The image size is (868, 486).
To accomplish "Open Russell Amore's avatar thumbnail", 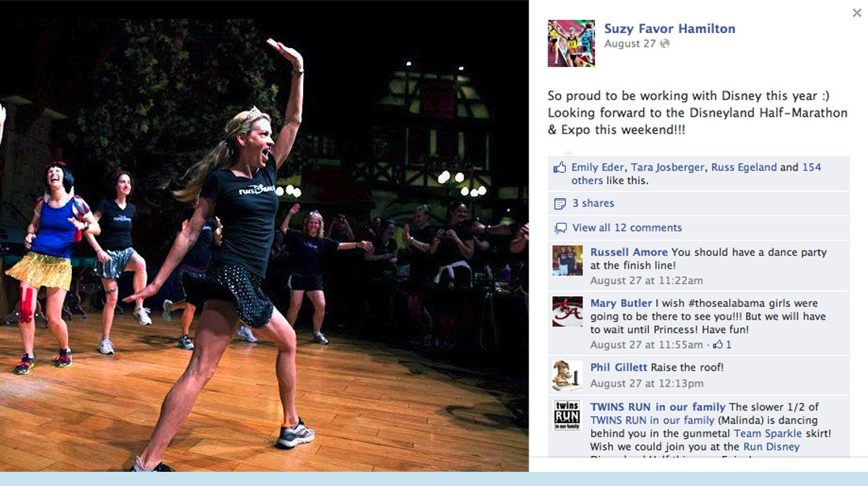I will [x=567, y=260].
